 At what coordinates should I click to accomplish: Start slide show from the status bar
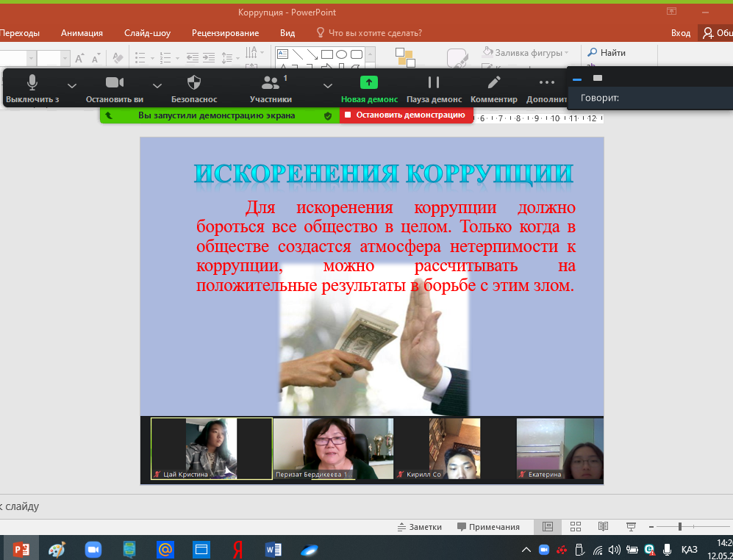pyautogui.click(x=631, y=527)
